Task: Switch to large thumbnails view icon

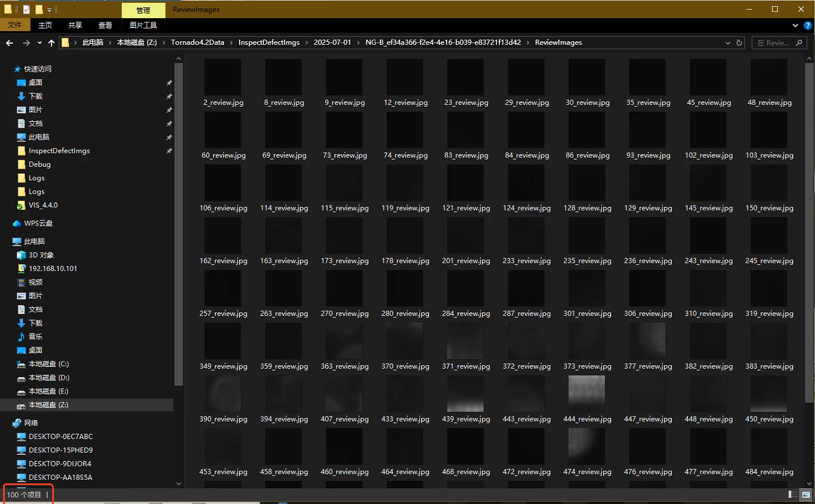Action: pos(806,495)
